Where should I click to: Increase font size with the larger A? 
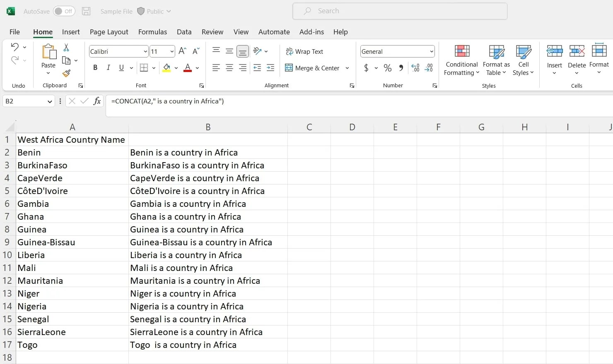click(182, 51)
